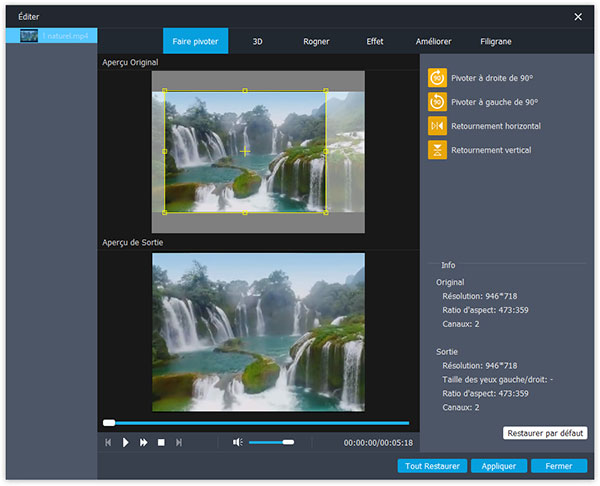Image resolution: width=600 pixels, height=486 pixels.
Task: Jump to previous frame button
Action: point(108,442)
